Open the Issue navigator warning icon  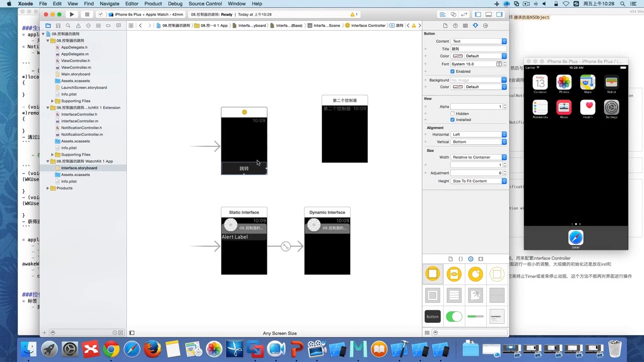coord(78,26)
